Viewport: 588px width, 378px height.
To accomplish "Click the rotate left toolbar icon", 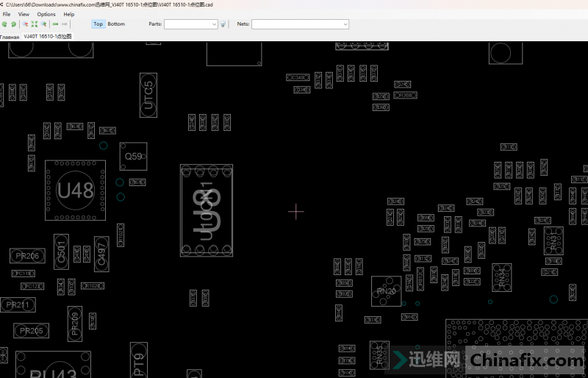I will [4, 24].
